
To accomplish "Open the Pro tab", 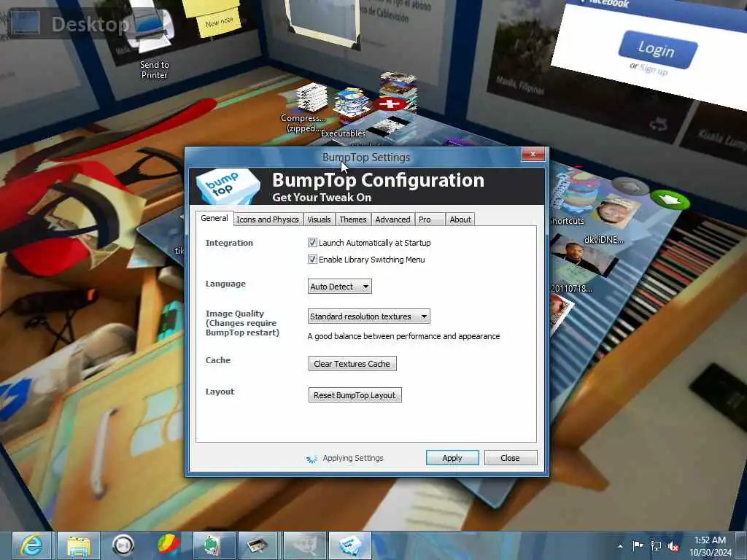I will coord(430,219).
